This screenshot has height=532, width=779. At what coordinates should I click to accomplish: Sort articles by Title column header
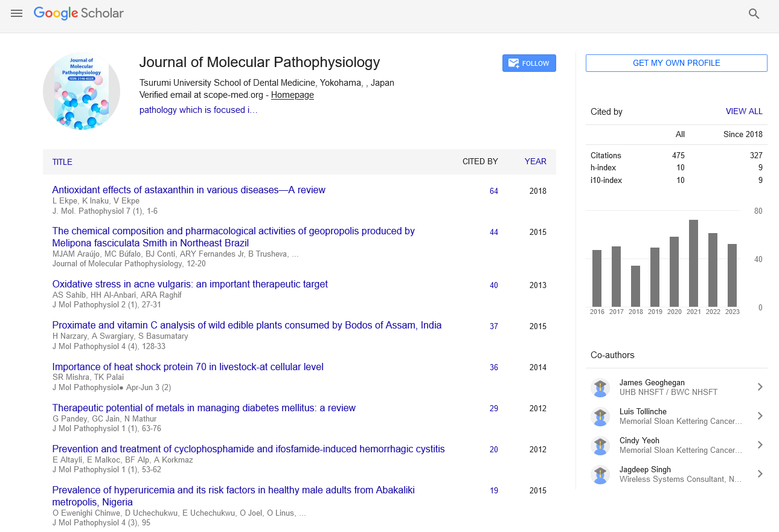point(62,162)
